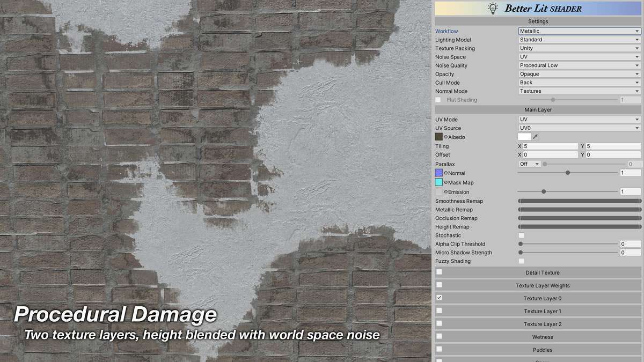Click the Emission texture slot thumbnail
This screenshot has height=362, width=644.
click(439, 191)
